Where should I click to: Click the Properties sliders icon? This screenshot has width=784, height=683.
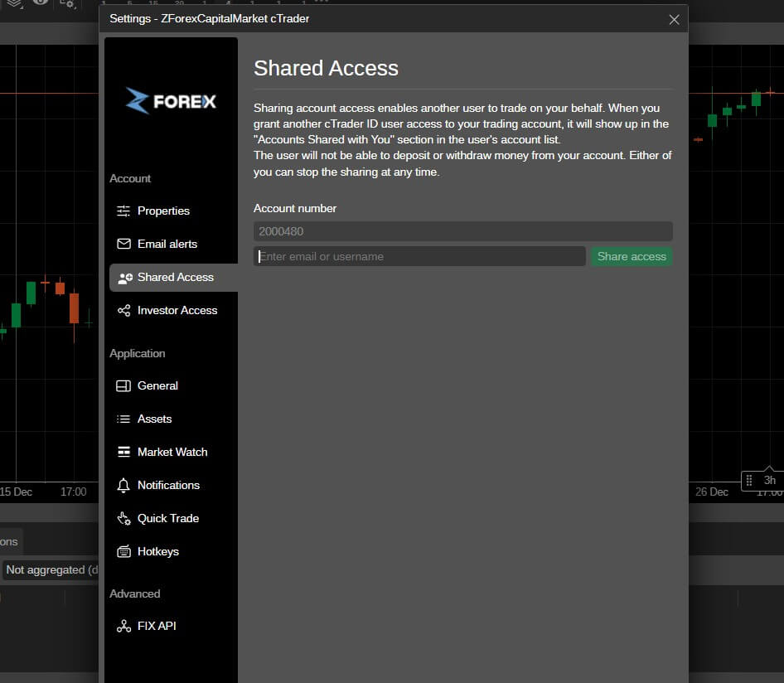pos(123,211)
